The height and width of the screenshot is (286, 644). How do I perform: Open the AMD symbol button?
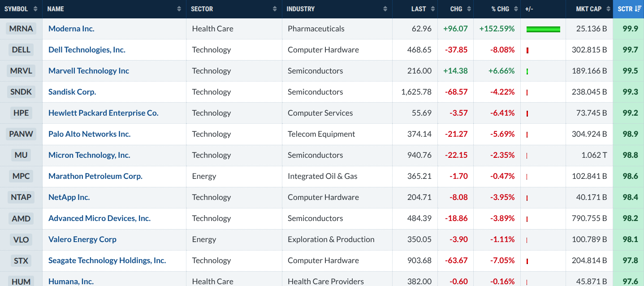(x=21, y=218)
